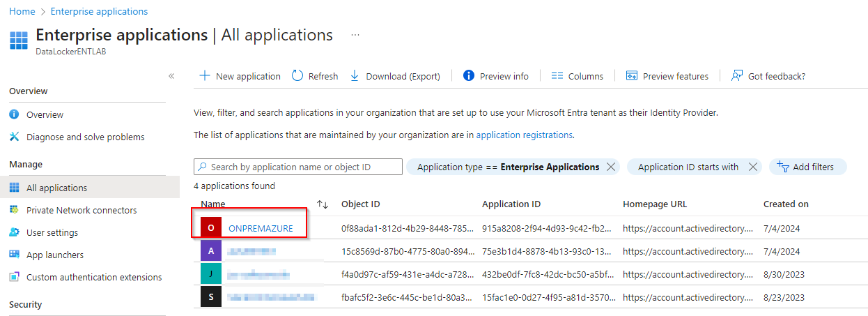Screen dimensions: 868x316
Task: Click the Refresh button label
Action: tap(323, 76)
